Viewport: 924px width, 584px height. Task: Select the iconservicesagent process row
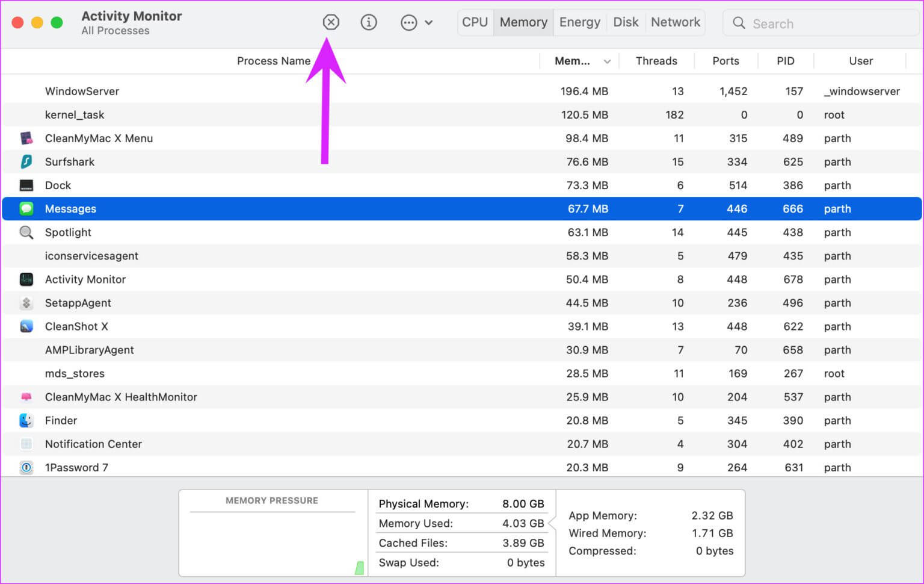point(462,256)
